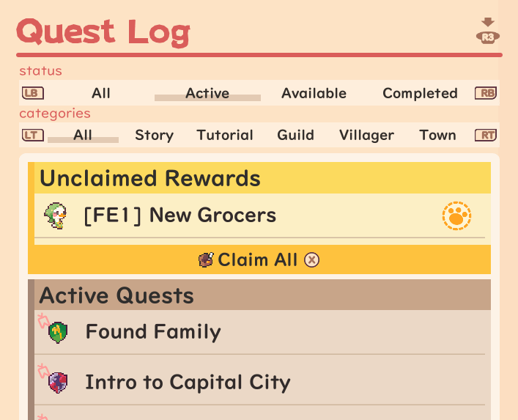Select the All status tab
Viewport: 518px width, 420px height.
(x=101, y=93)
